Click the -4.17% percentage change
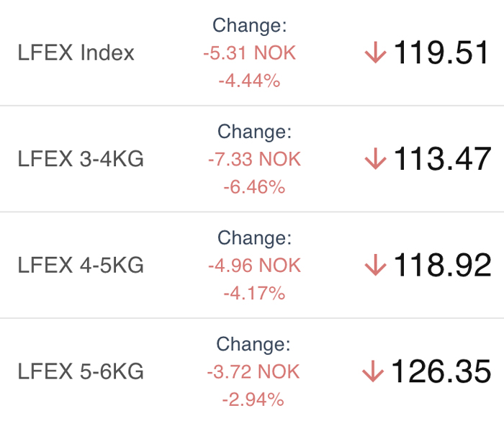This screenshot has height=421, width=504. coord(255,293)
